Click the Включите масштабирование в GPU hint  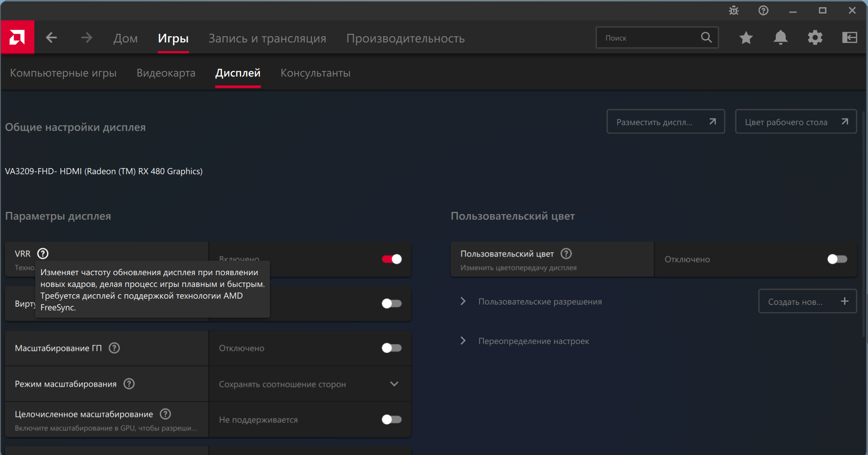click(106, 428)
